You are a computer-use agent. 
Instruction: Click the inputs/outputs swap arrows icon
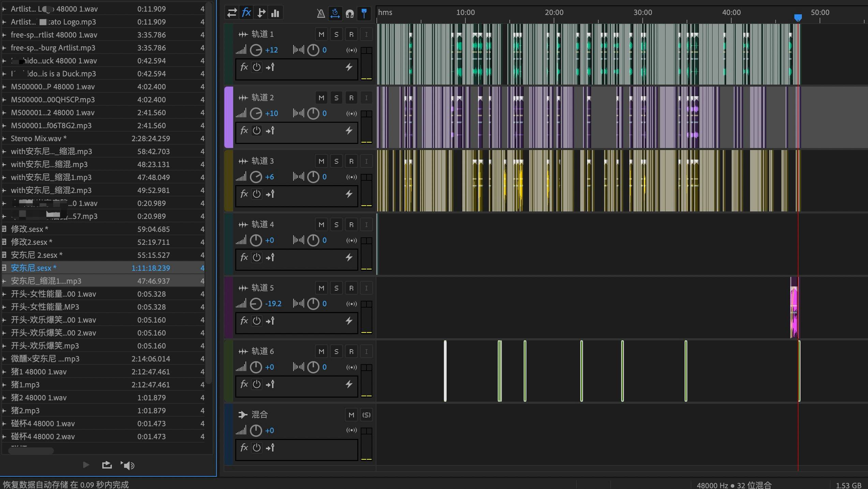tap(232, 13)
